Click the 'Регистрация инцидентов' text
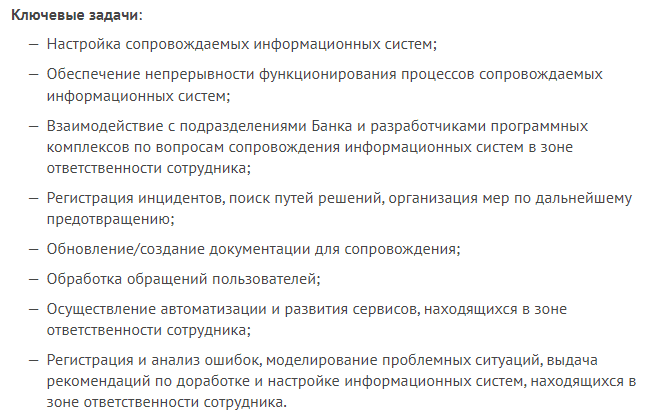Image resolution: width=653 pixels, height=417 pixels. tap(137, 198)
